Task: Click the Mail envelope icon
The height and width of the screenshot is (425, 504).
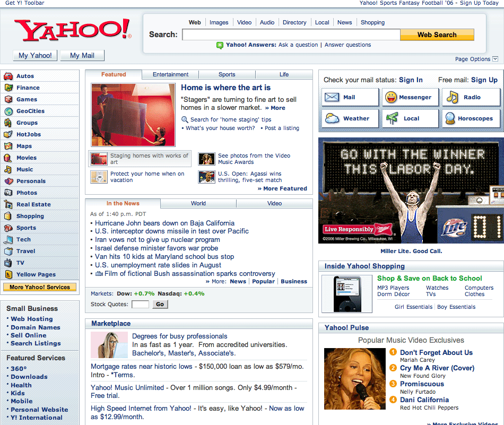Action: (x=332, y=97)
